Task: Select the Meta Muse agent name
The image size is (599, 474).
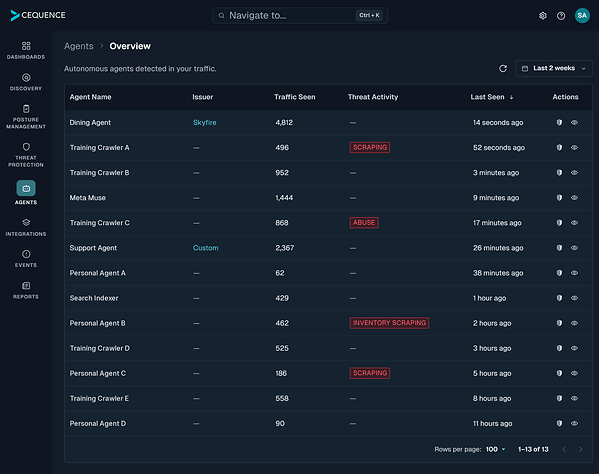Action: (87, 198)
